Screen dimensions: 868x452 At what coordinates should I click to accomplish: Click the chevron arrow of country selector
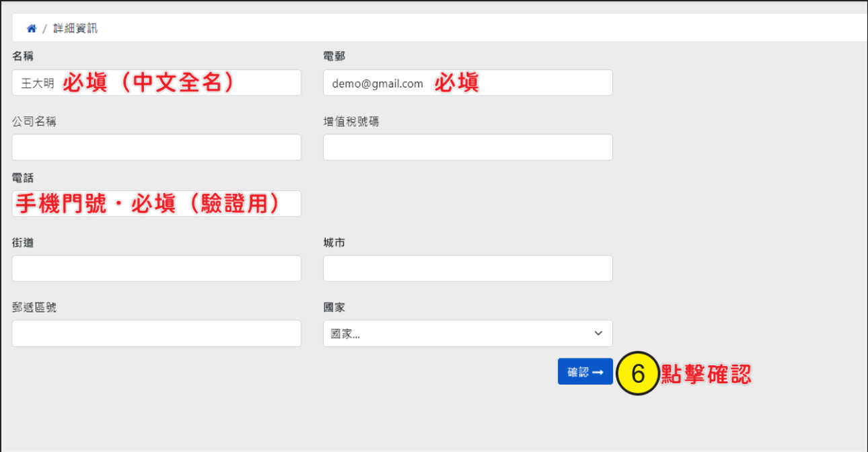pos(598,334)
